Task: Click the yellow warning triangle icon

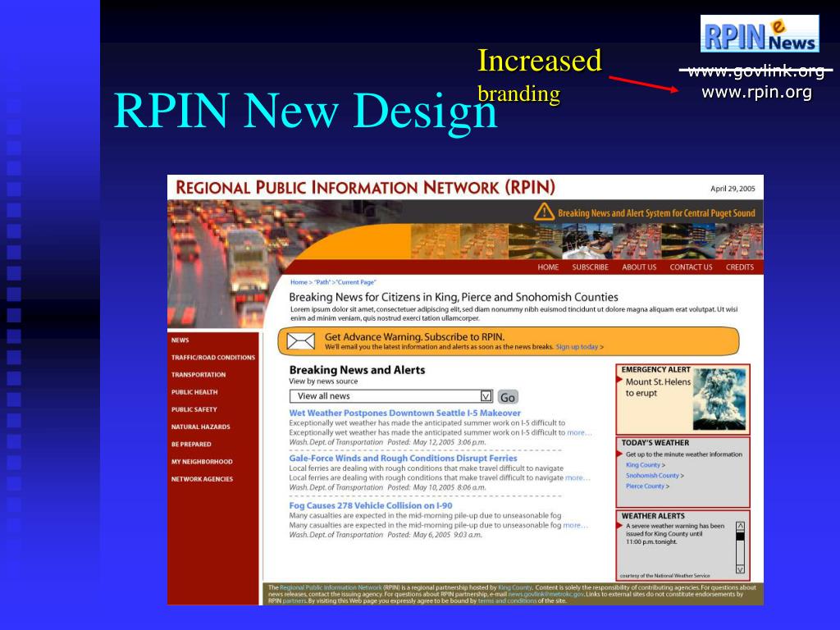Action: (544, 212)
